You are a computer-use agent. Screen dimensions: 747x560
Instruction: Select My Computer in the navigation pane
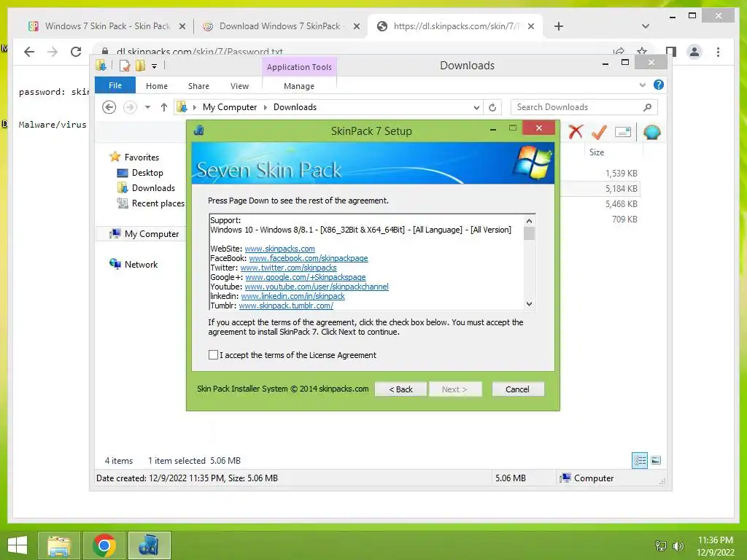152,234
